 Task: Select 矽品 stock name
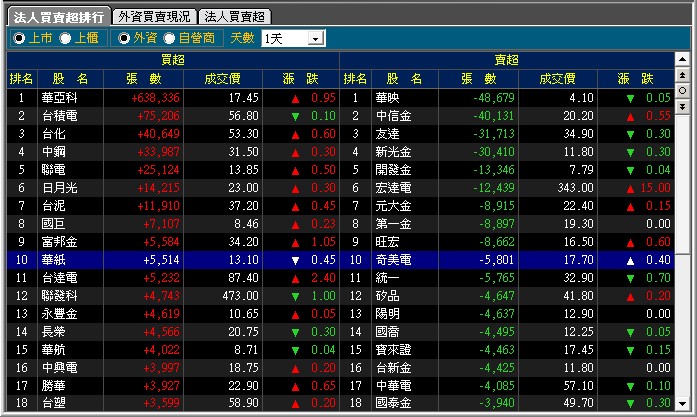pyautogui.click(x=388, y=296)
